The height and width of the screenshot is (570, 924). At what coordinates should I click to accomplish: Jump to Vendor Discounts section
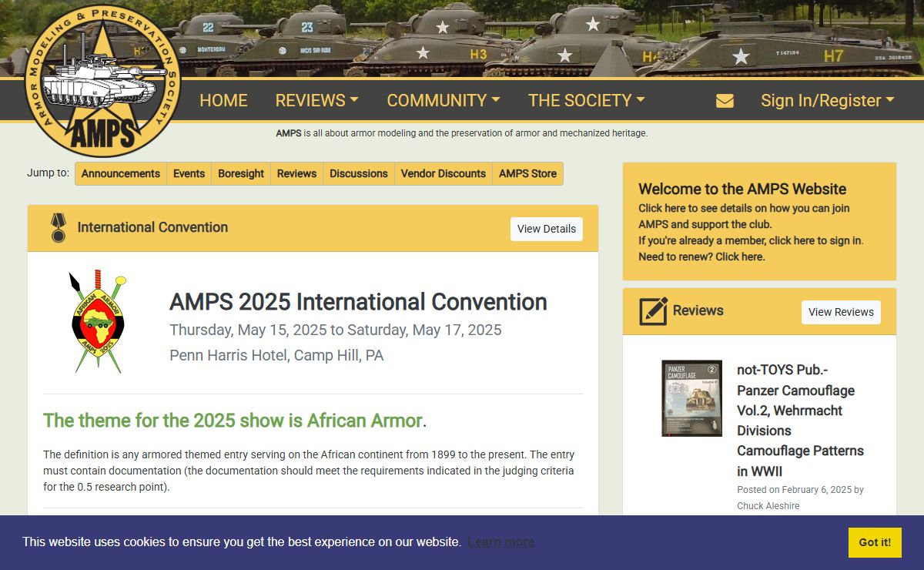pyautogui.click(x=444, y=174)
